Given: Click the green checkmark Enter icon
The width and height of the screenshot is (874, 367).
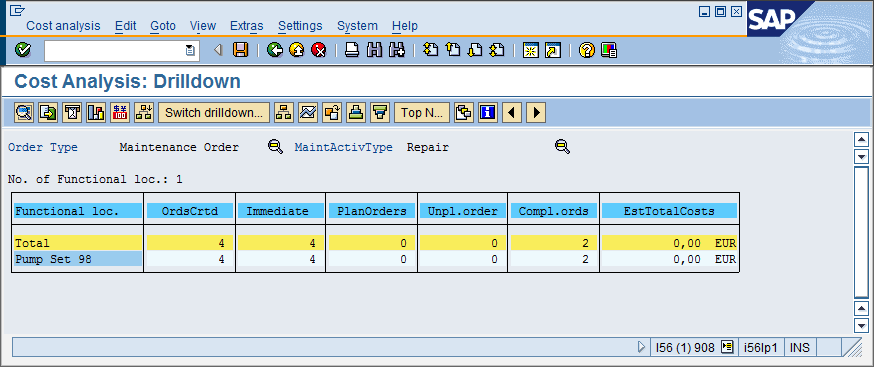Looking at the screenshot, I should pos(23,50).
